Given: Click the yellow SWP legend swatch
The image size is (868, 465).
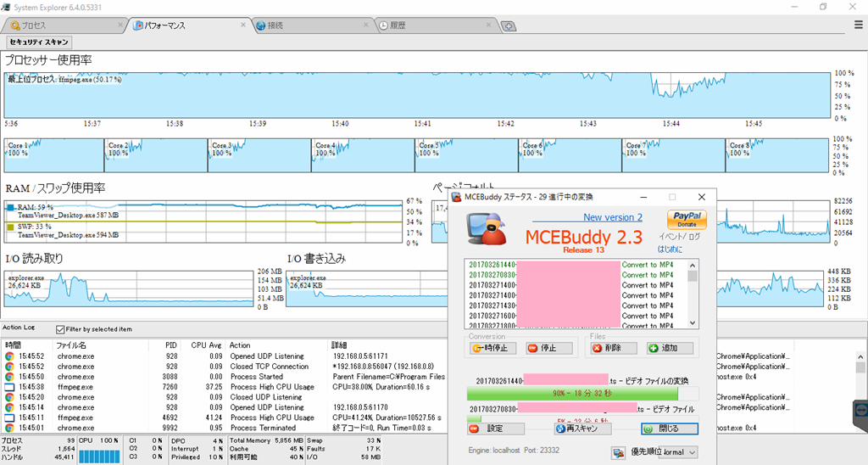Looking at the screenshot, I should pyautogui.click(x=10, y=227).
